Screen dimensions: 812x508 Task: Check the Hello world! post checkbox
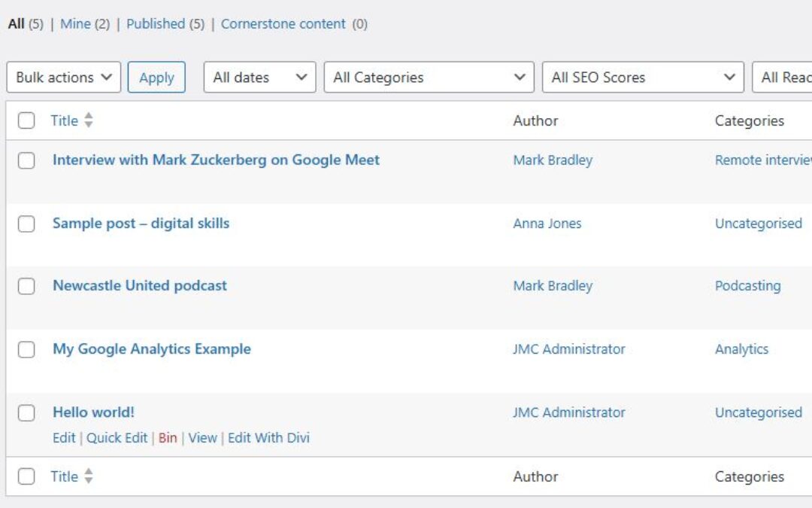click(26, 412)
